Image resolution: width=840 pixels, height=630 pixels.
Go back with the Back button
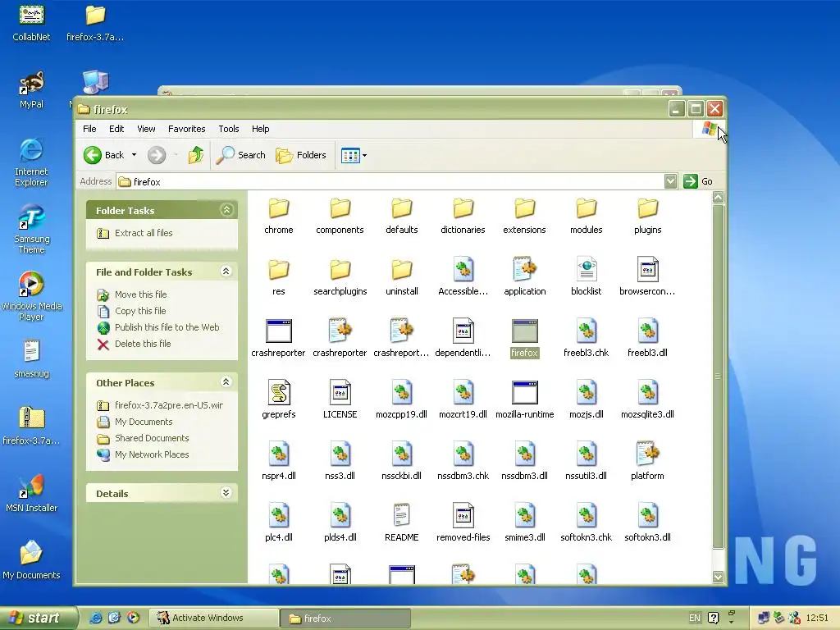104,155
